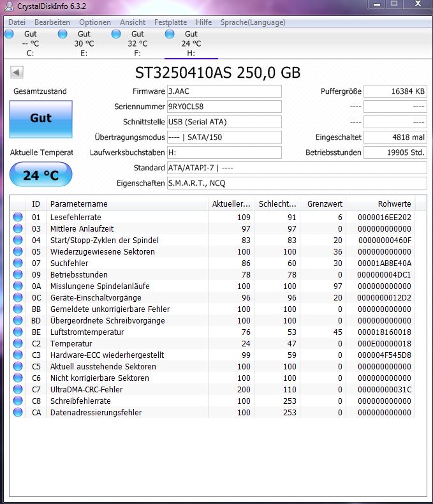Click the 24 °C temperature button

coord(41,174)
